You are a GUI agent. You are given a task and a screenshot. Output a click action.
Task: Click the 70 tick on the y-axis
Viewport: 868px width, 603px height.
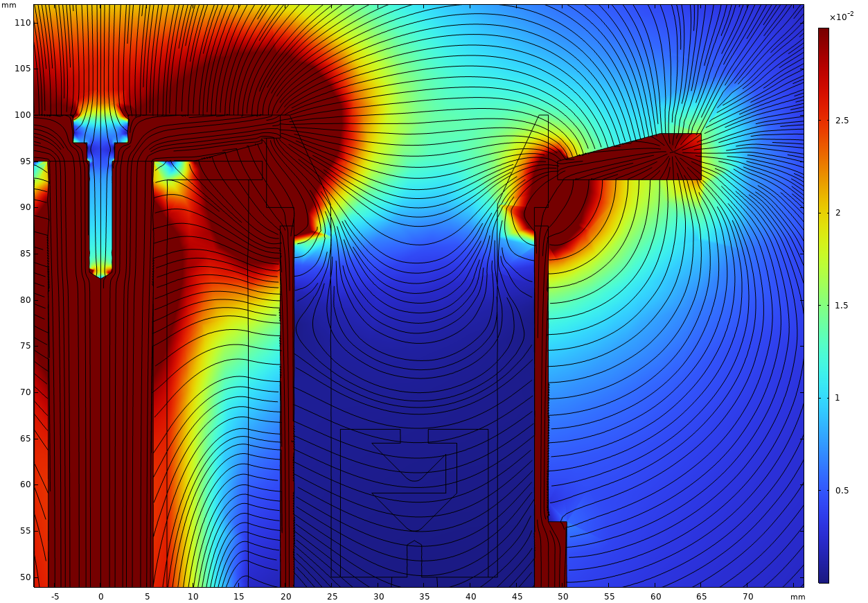[26, 392]
